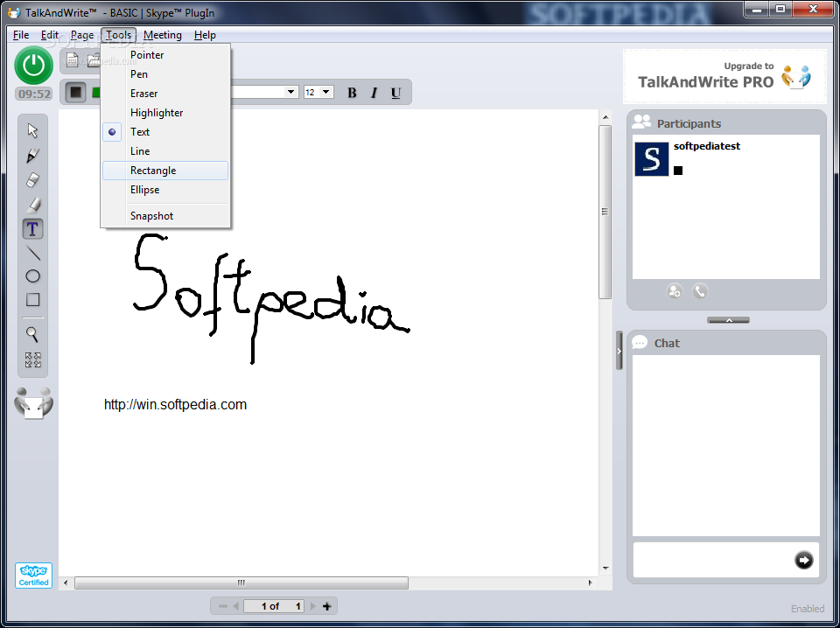
Task: Add a new page with plus button
Action: click(x=326, y=606)
